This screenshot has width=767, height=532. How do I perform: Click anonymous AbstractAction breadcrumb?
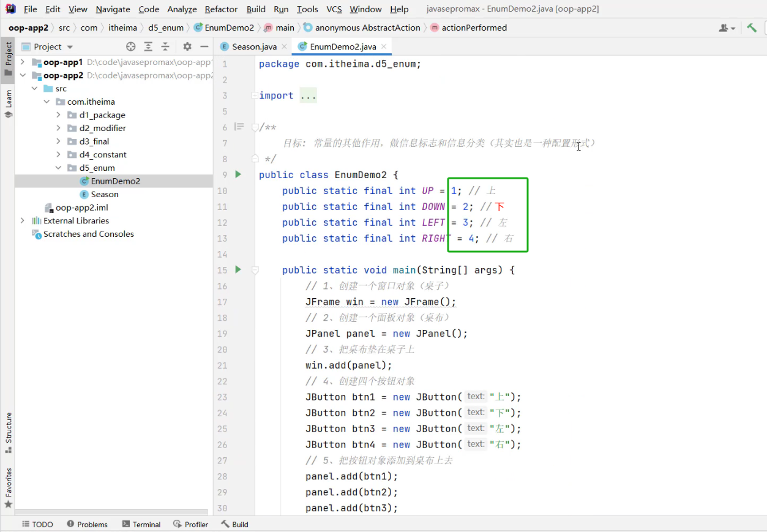click(x=362, y=28)
